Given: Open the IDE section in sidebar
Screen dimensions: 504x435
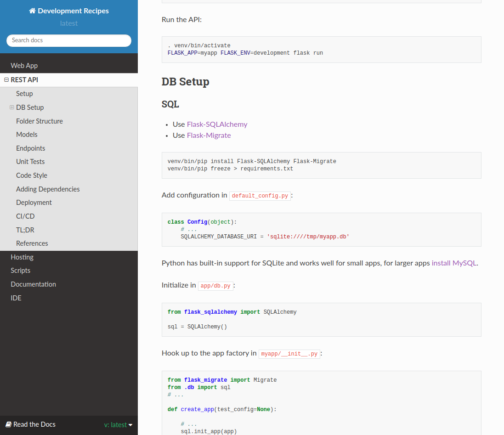Looking at the screenshot, I should click(16, 298).
